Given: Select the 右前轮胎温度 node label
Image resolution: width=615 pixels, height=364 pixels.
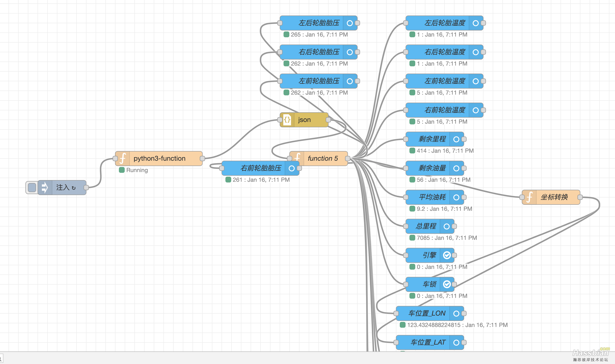Looking at the screenshot, I should [445, 110].
